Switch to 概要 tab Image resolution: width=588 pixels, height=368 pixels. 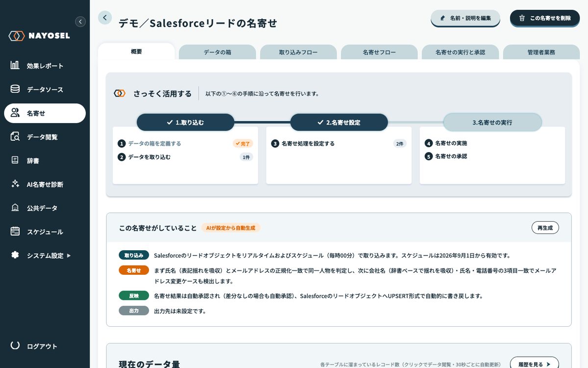pyautogui.click(x=136, y=52)
